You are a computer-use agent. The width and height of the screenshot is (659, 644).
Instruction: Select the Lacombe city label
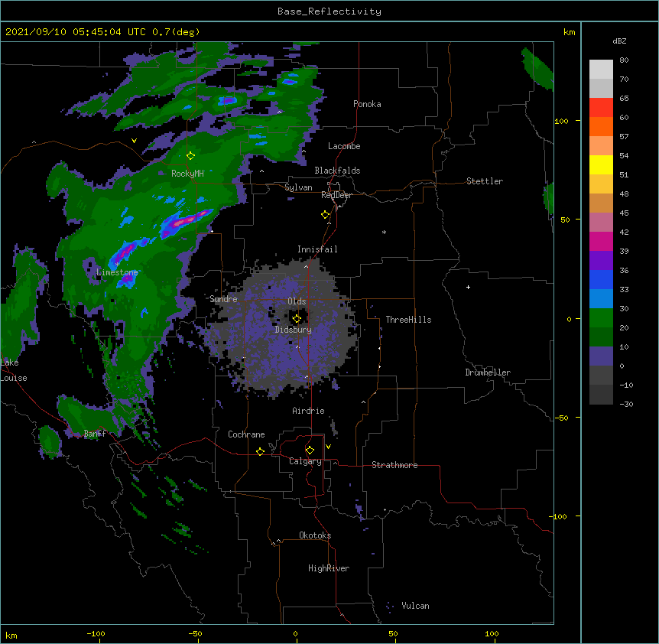coord(344,146)
